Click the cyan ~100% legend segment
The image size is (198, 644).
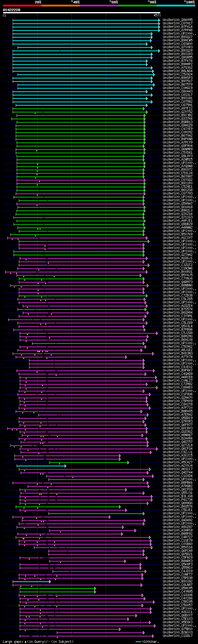[176, 6]
